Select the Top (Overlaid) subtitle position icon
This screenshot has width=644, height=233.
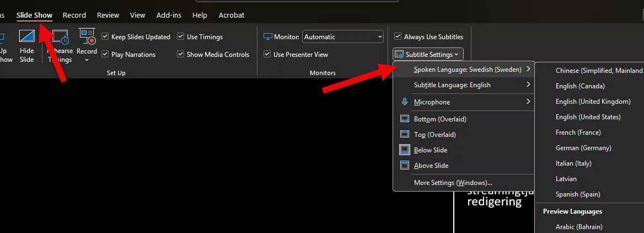(405, 135)
